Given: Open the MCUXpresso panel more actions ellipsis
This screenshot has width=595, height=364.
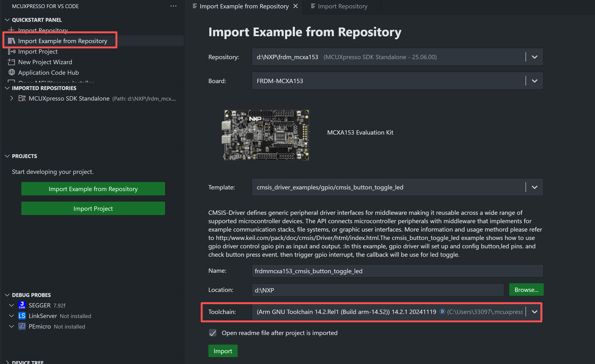Looking at the screenshot, I should pyautogui.click(x=173, y=6).
